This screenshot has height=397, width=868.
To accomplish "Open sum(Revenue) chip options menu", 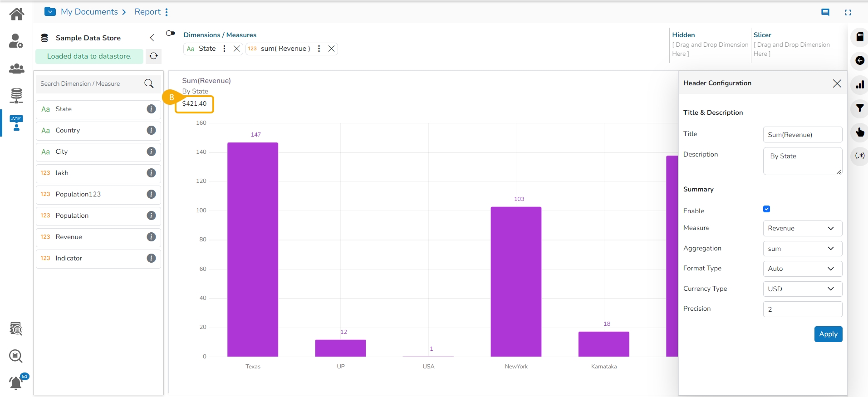I will 319,49.
